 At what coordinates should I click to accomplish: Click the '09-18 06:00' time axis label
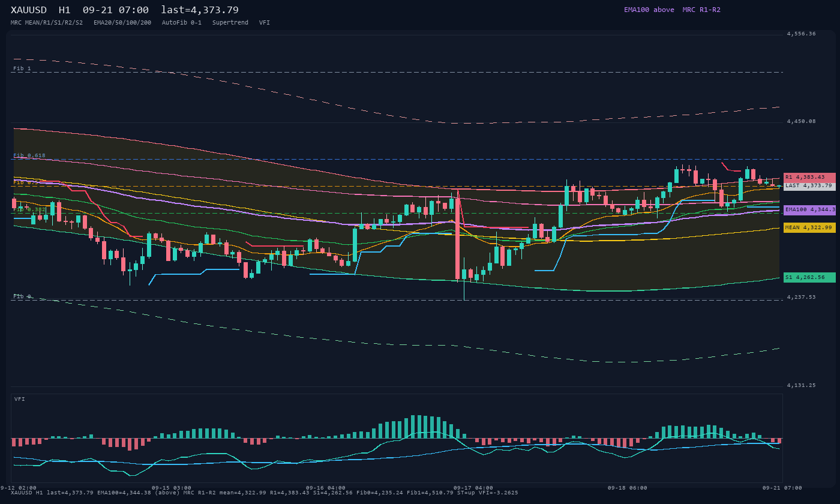[x=628, y=488]
